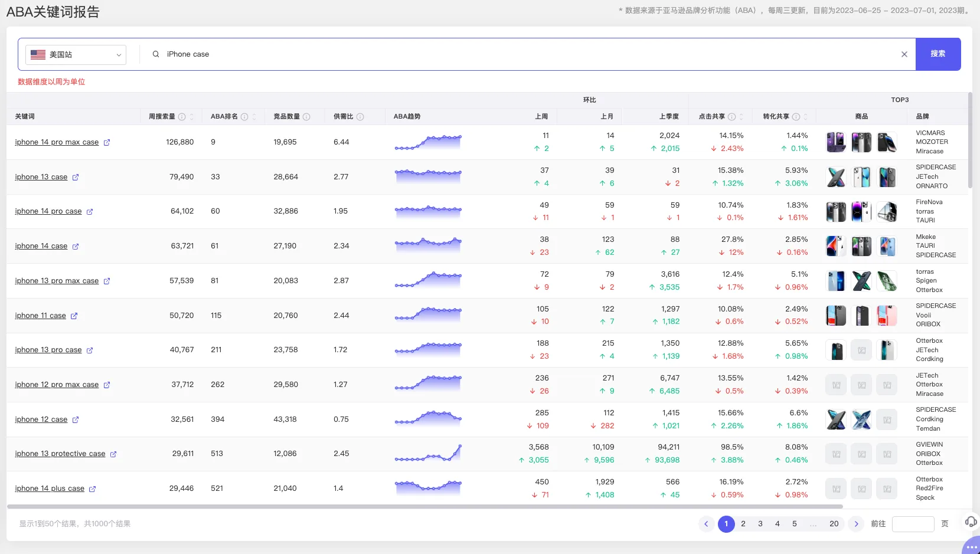980x554 pixels.
Task: Select page 2 in pagination
Action: point(743,524)
